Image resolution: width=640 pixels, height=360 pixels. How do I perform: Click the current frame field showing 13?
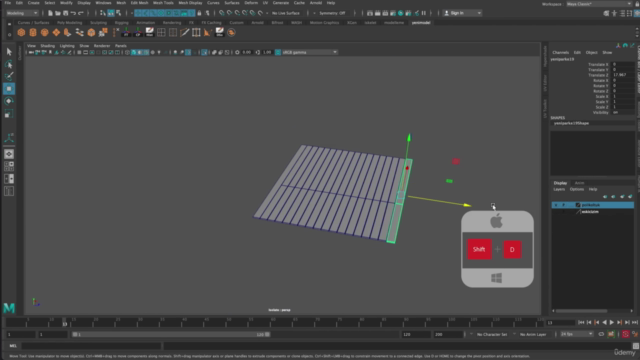click(x=561, y=322)
